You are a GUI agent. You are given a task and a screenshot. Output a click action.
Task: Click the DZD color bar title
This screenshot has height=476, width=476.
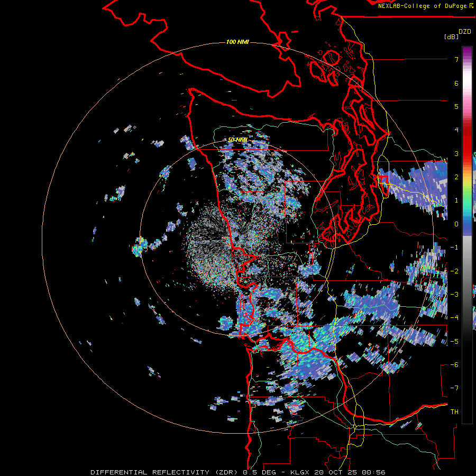(x=465, y=32)
